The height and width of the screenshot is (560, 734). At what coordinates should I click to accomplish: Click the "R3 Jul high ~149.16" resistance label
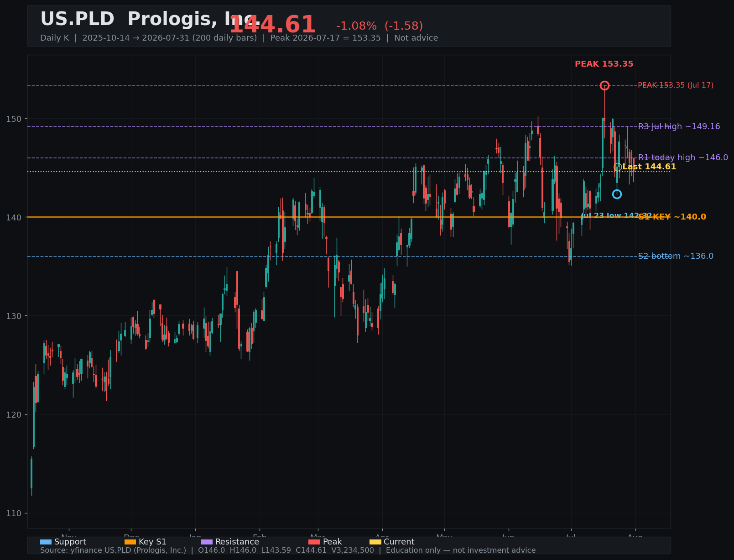pyautogui.click(x=679, y=126)
